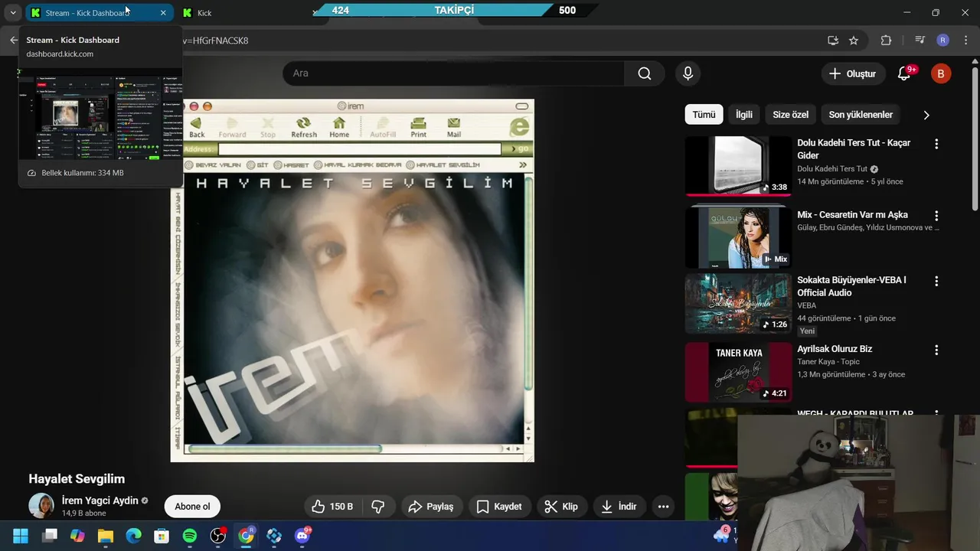The image size is (980, 551).
Task: Open options for Dolu Kadehi Ters Tut video
Action: (936, 144)
